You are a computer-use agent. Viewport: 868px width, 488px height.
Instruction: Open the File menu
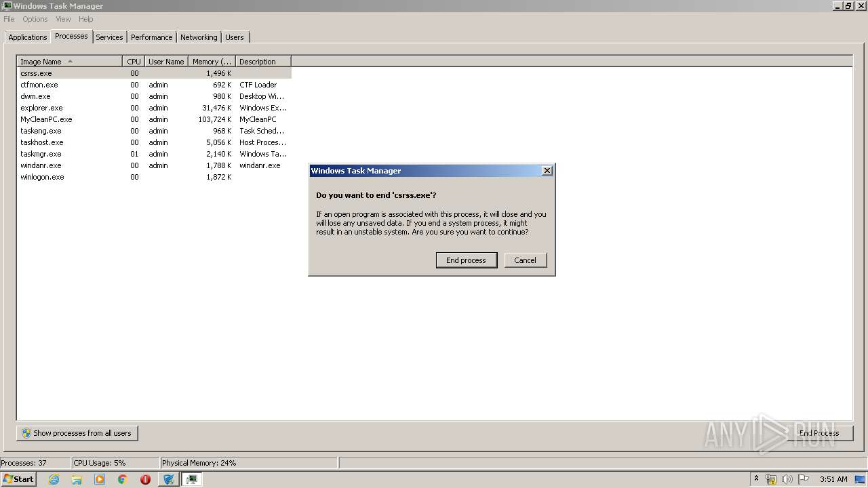9,19
